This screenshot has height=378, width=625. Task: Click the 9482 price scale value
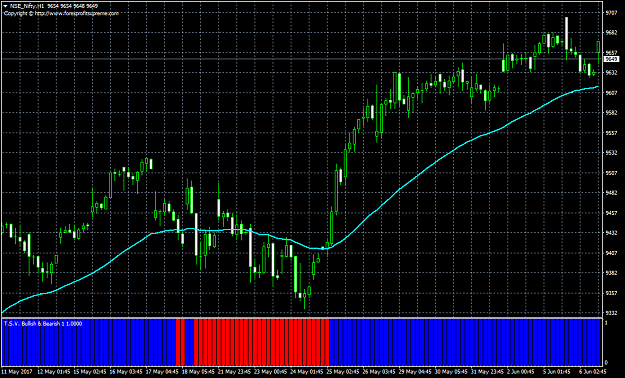pyautogui.click(x=611, y=193)
